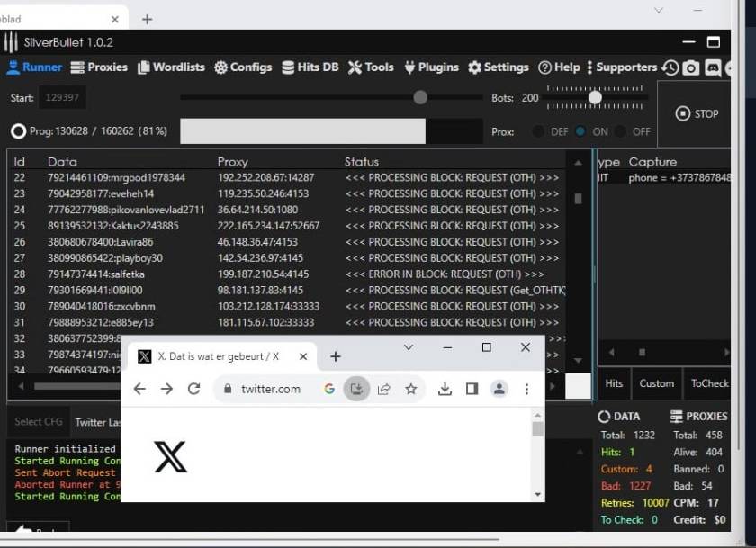This screenshot has width=756, height=548.
Task: Select row 28 with ERROR IN BLOCK status
Action: (287, 274)
